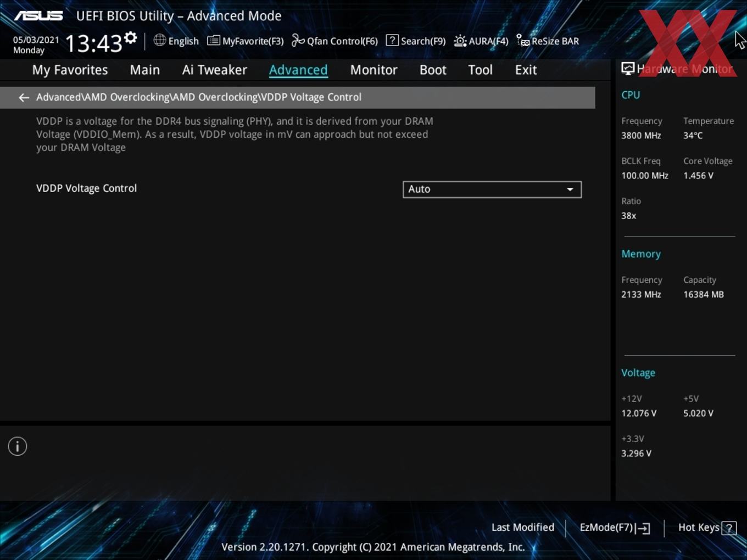This screenshot has height=560, width=747.
Task: Switch to My Favorites tab
Action: [70, 70]
